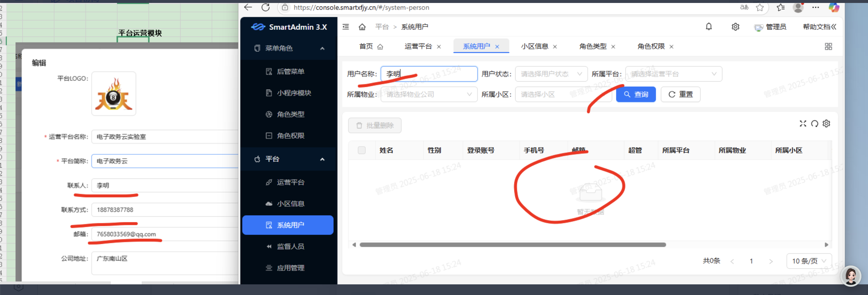Screen dimensions: 868x295
Task: Expand the user table to fullscreen
Action: tap(803, 123)
